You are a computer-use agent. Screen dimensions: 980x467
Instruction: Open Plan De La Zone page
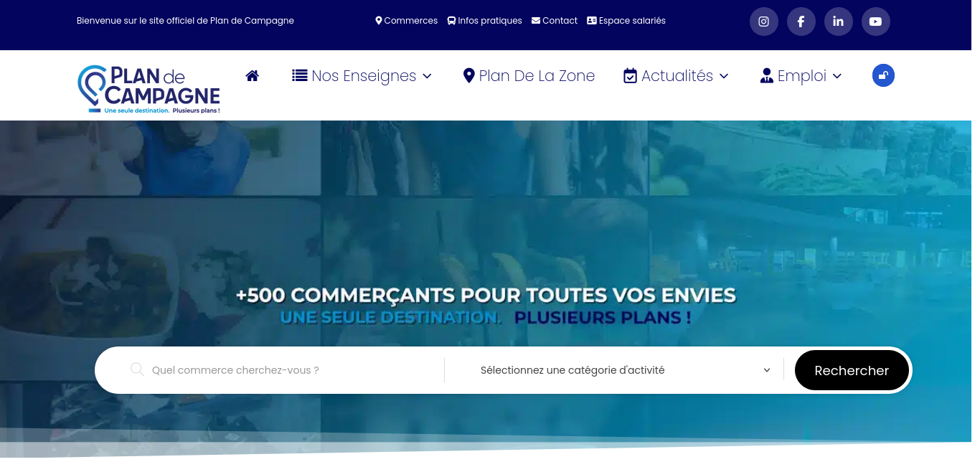coord(529,76)
